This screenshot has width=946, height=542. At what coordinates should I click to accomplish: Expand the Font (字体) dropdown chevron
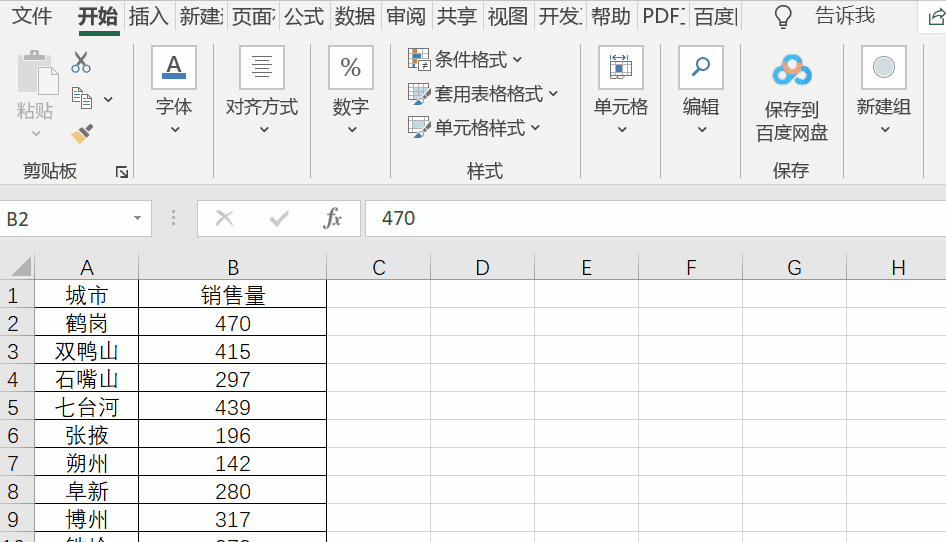(175, 130)
